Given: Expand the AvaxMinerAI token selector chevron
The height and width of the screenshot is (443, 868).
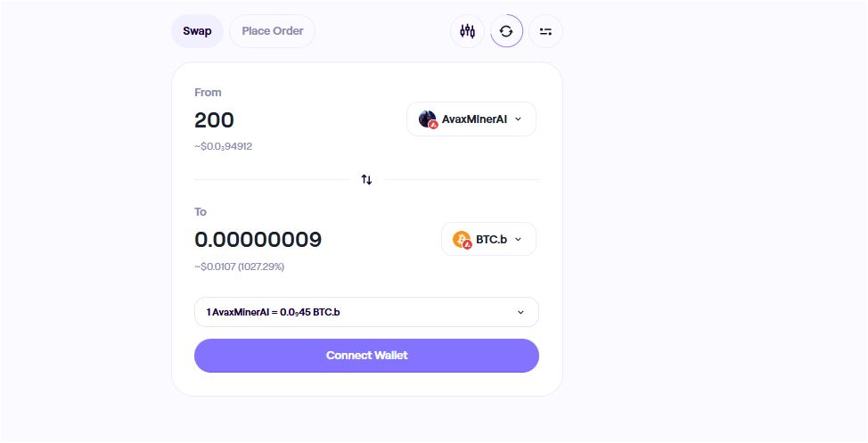Looking at the screenshot, I should (519, 119).
